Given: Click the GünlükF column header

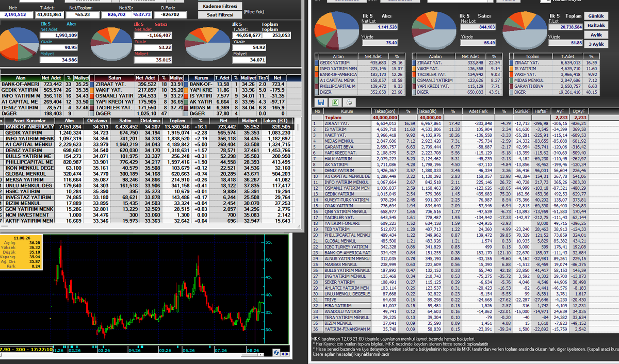Looking at the screenshot, I should [x=524, y=111].
